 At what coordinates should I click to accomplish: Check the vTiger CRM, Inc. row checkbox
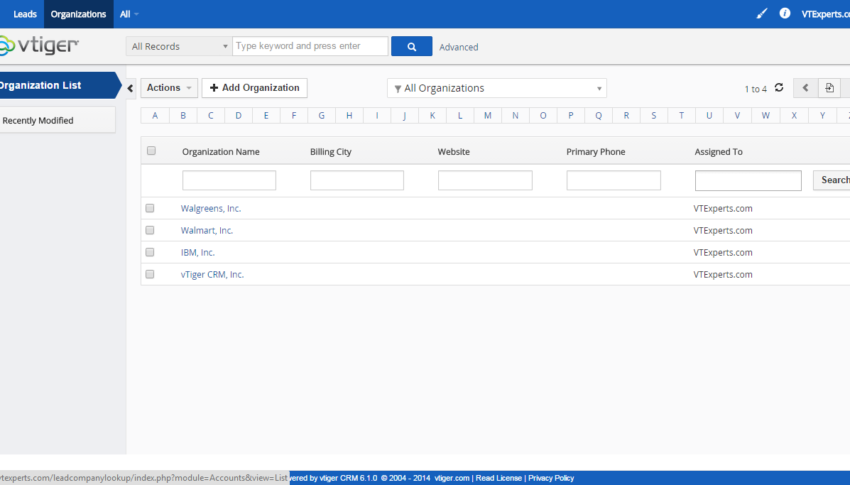[x=150, y=274]
